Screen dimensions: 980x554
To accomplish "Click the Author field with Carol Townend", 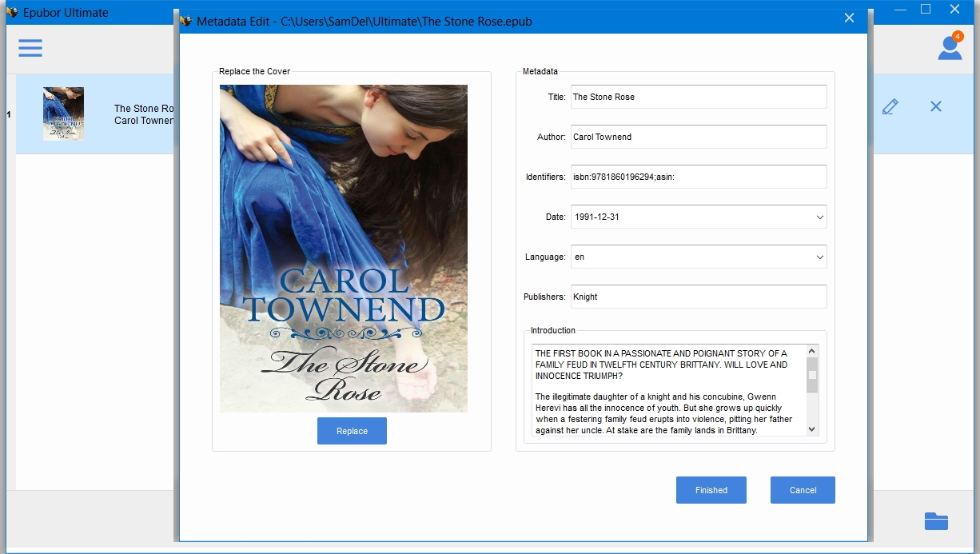I will point(699,137).
